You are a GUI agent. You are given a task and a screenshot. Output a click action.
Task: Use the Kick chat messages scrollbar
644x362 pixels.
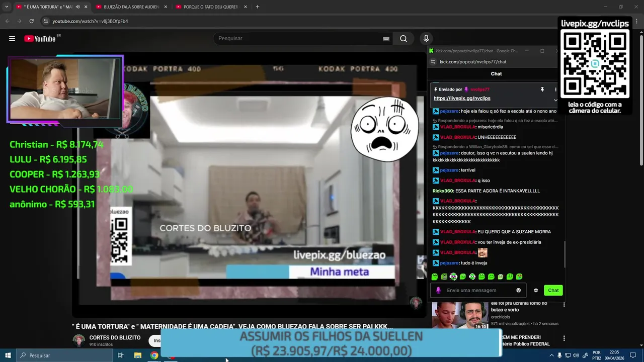pyautogui.click(x=564, y=254)
